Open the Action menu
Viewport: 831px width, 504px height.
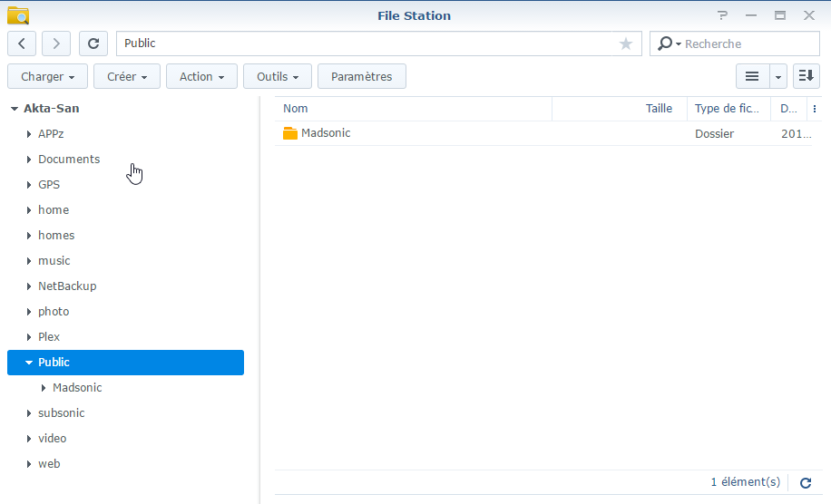[x=201, y=77]
